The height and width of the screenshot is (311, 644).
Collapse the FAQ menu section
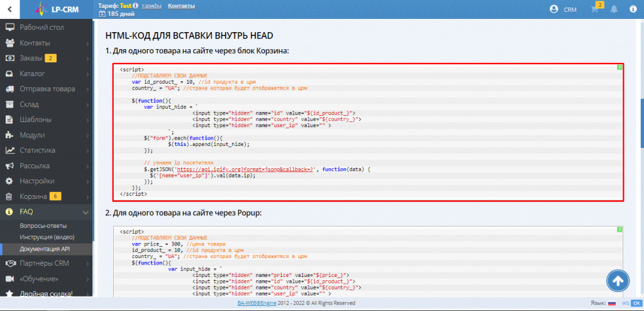tap(86, 212)
